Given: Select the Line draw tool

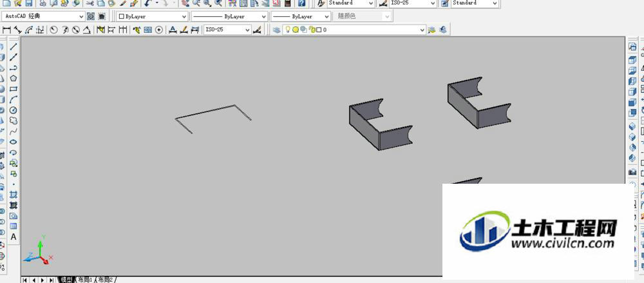Looking at the screenshot, I should coord(14,46).
